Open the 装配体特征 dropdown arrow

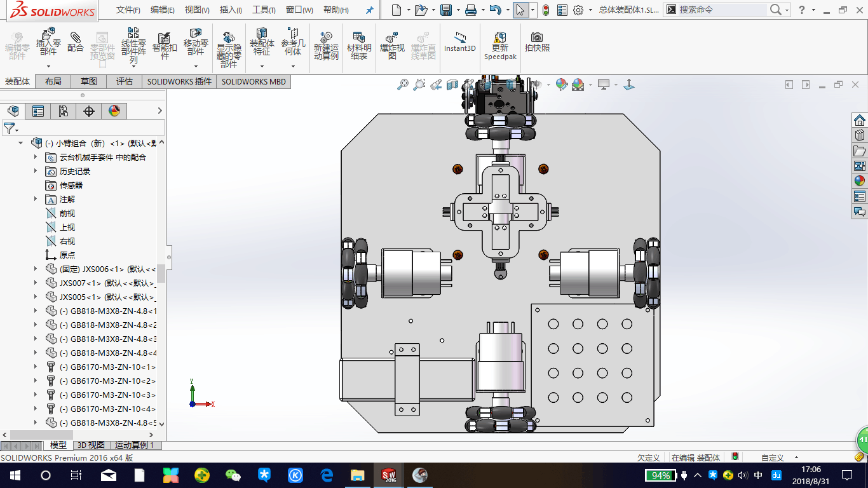pos(262,66)
